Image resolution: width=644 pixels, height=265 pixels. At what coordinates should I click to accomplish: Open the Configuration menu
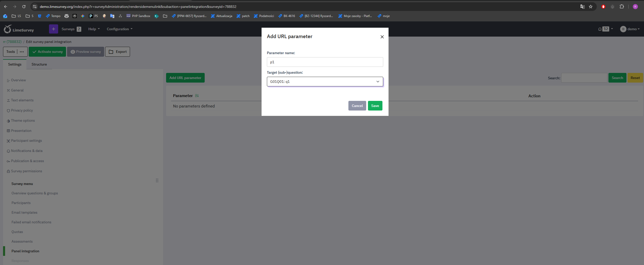click(x=119, y=29)
